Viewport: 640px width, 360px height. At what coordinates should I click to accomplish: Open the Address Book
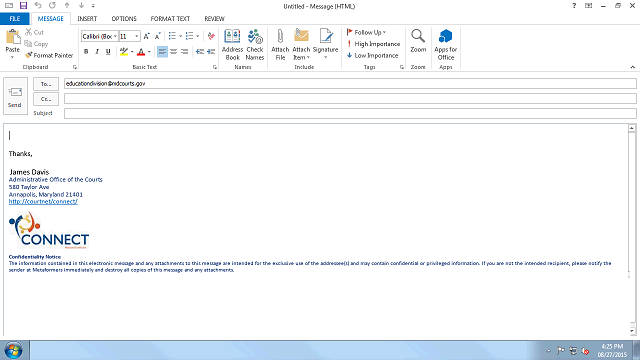point(232,44)
